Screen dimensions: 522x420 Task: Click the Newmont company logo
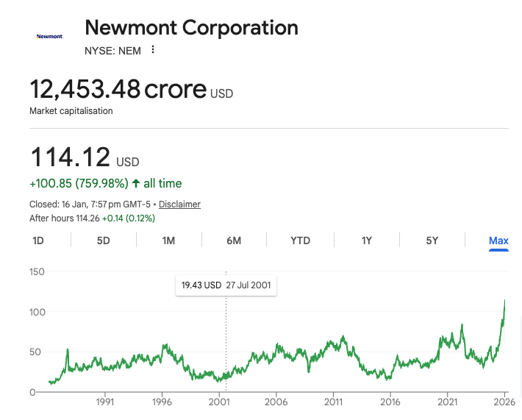coord(49,35)
